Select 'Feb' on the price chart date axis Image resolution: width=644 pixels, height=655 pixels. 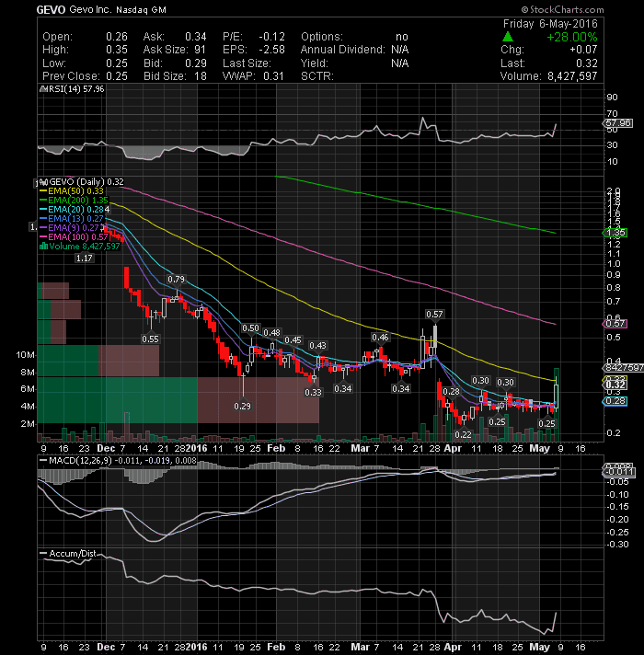pyautogui.click(x=276, y=448)
